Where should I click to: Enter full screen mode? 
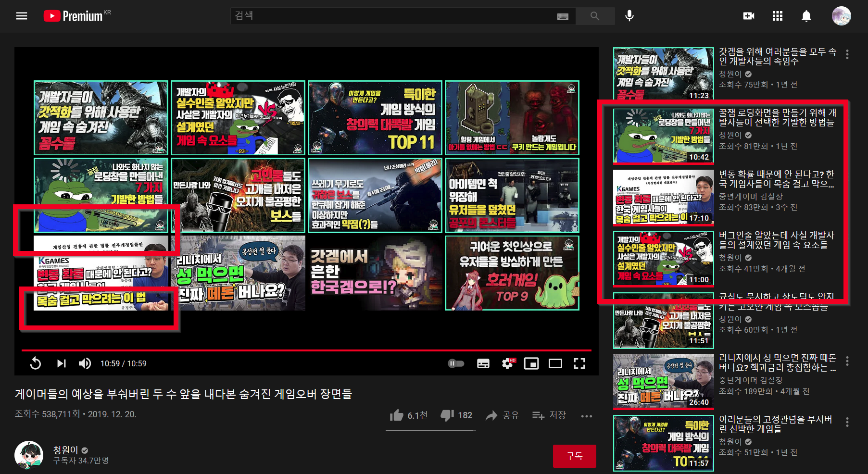(x=579, y=363)
